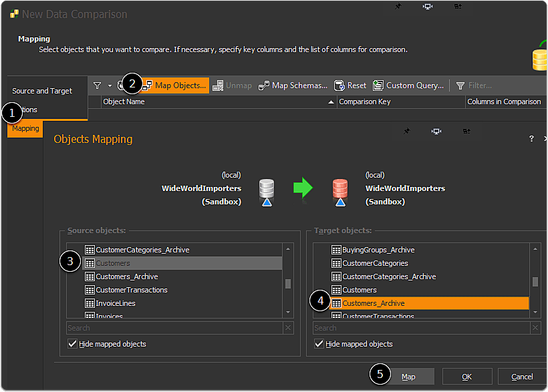
Task: Open help via the question mark icon
Action: click(x=531, y=138)
